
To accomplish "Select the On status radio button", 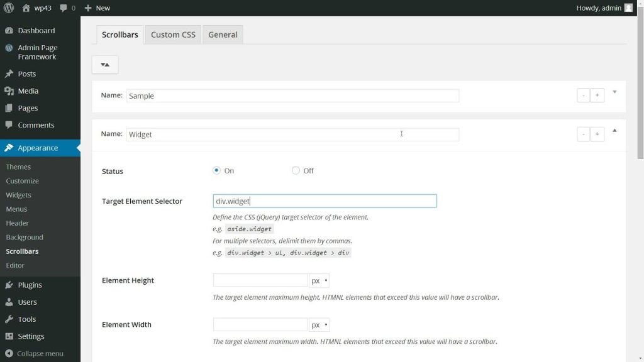I will click(216, 170).
